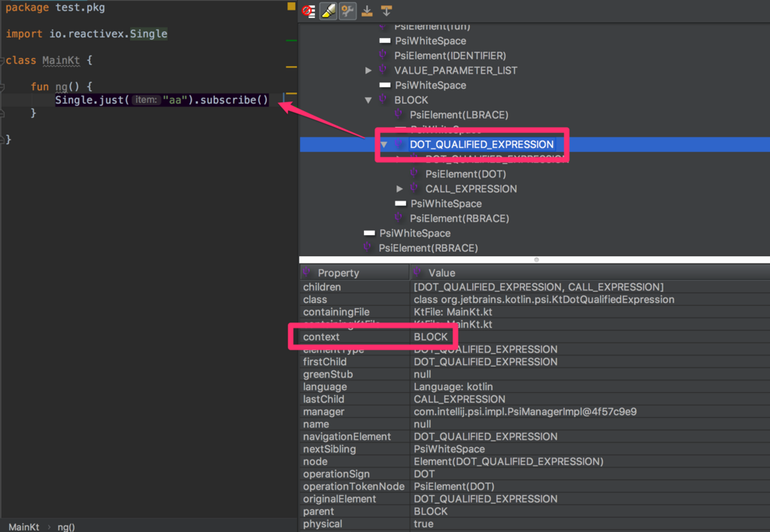Click the PsiManagerImpl@4f57c9e9 manager value
The height and width of the screenshot is (532, 770).
click(525, 412)
